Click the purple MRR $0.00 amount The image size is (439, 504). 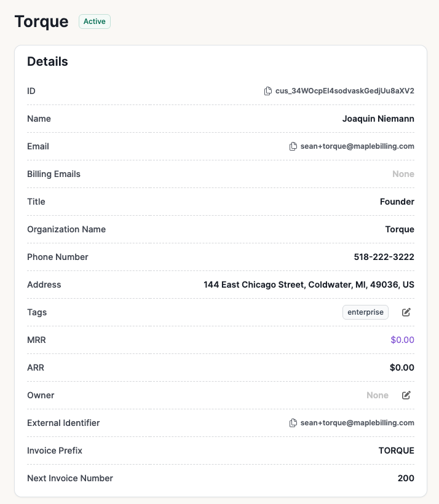coord(402,340)
